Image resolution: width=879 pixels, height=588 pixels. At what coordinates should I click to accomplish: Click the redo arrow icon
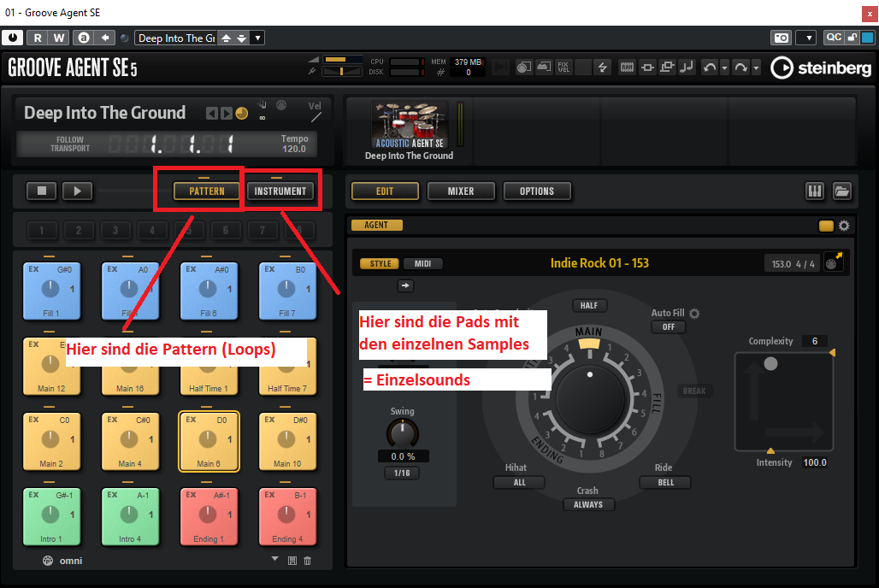pos(741,68)
